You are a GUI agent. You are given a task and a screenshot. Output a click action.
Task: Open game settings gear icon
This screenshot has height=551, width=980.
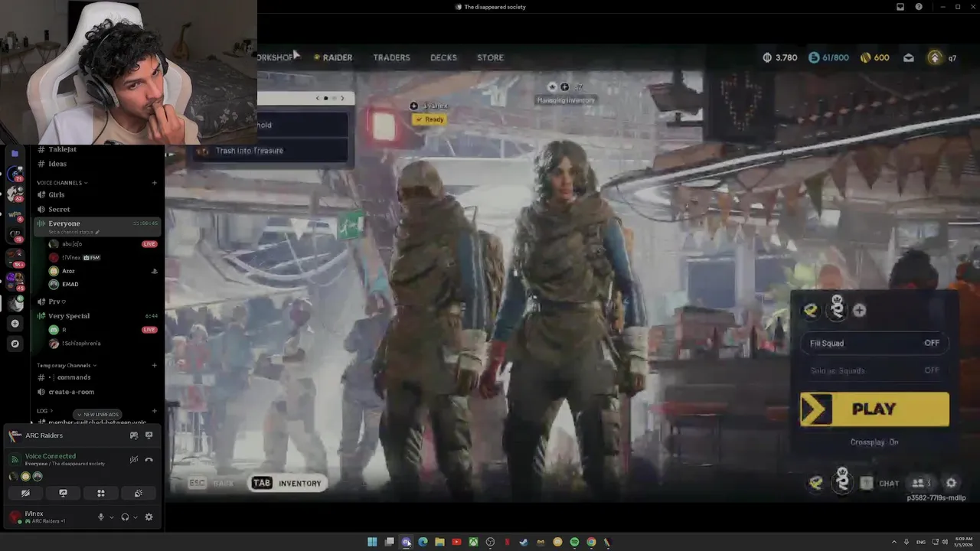(x=951, y=483)
